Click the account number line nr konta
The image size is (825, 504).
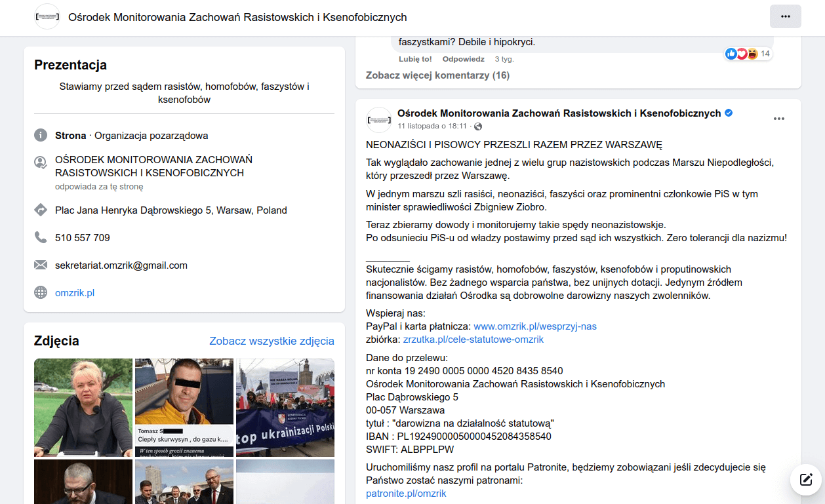click(464, 371)
